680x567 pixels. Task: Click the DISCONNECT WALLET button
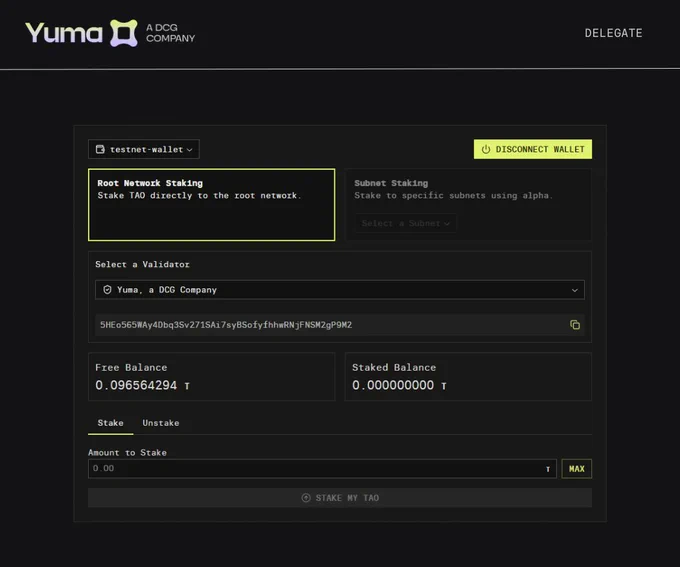[x=533, y=149]
